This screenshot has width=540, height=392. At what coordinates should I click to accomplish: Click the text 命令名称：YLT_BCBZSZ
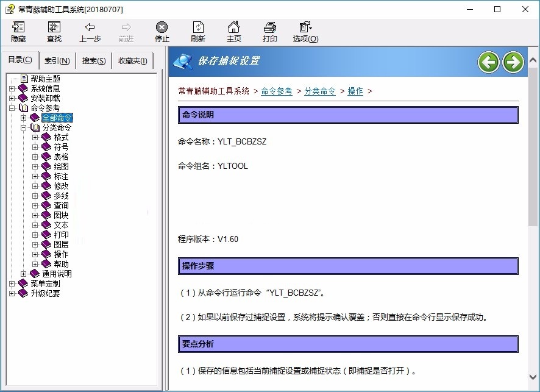pos(222,141)
